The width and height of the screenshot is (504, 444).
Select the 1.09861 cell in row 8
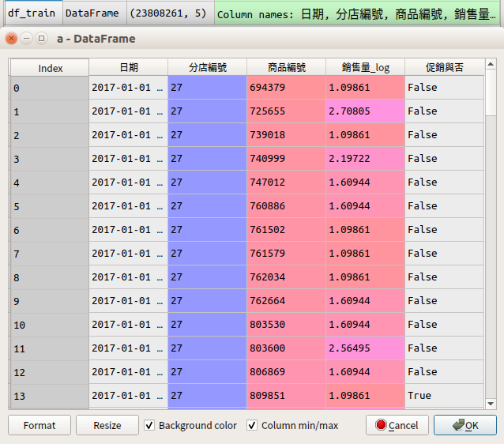pos(366,277)
